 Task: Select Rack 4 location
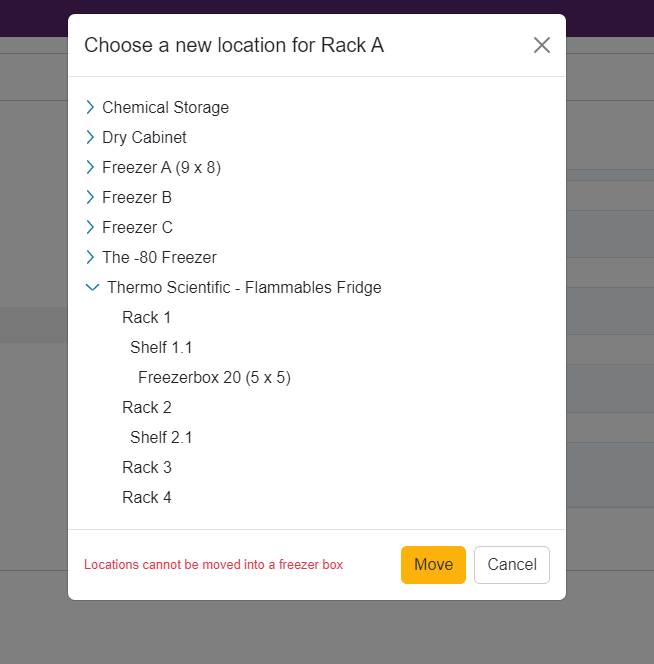click(x=147, y=498)
